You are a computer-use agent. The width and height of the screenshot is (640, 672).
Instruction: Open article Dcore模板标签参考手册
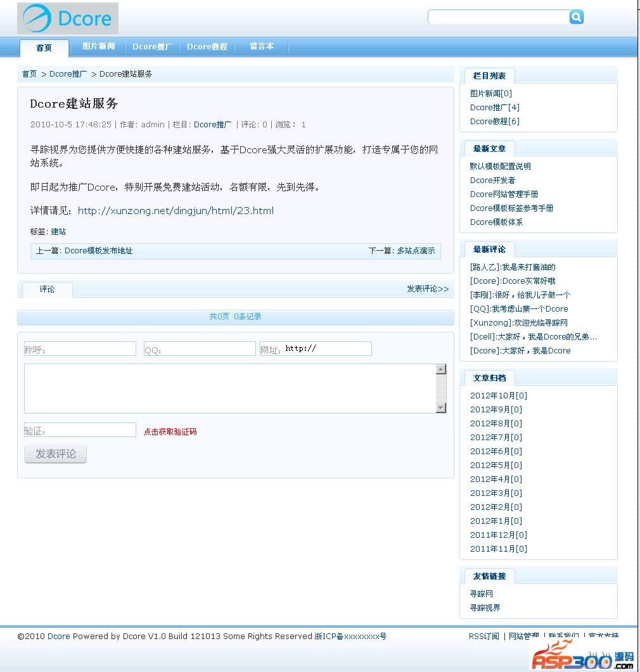pos(511,208)
